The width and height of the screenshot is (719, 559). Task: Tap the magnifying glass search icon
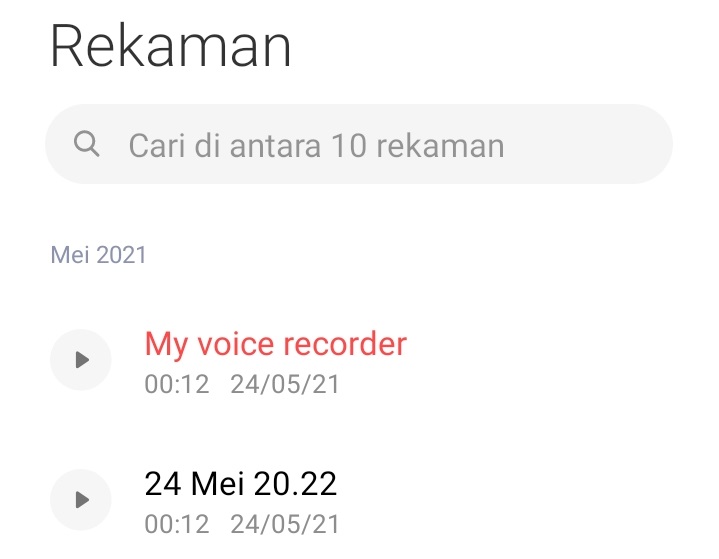pos(87,144)
